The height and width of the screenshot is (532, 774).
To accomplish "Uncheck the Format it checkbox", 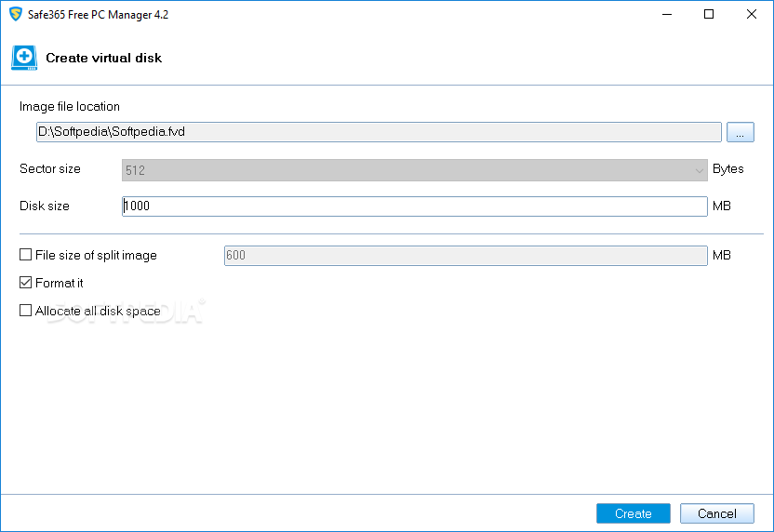I will [x=25, y=283].
